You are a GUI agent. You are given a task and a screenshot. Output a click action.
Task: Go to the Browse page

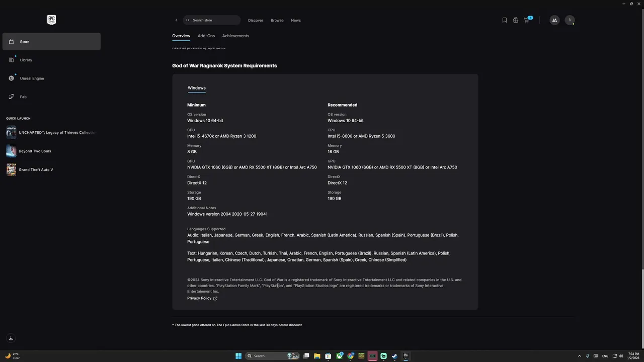click(277, 20)
